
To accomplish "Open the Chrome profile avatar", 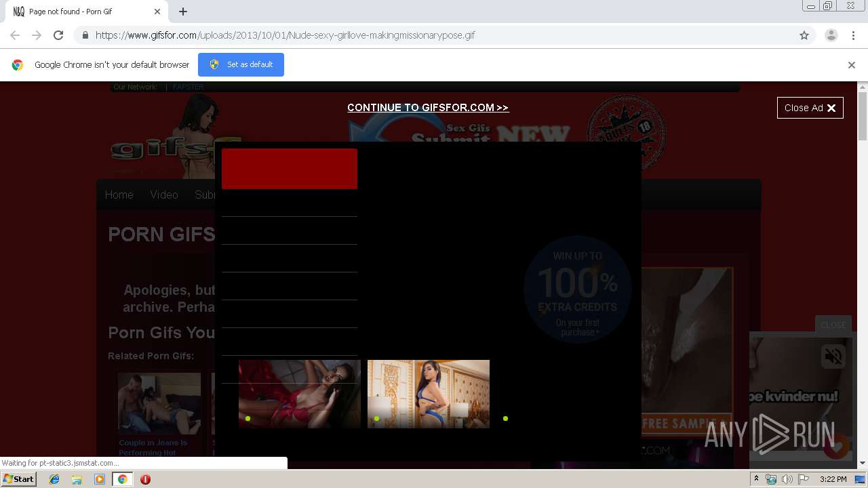I will coord(831,35).
